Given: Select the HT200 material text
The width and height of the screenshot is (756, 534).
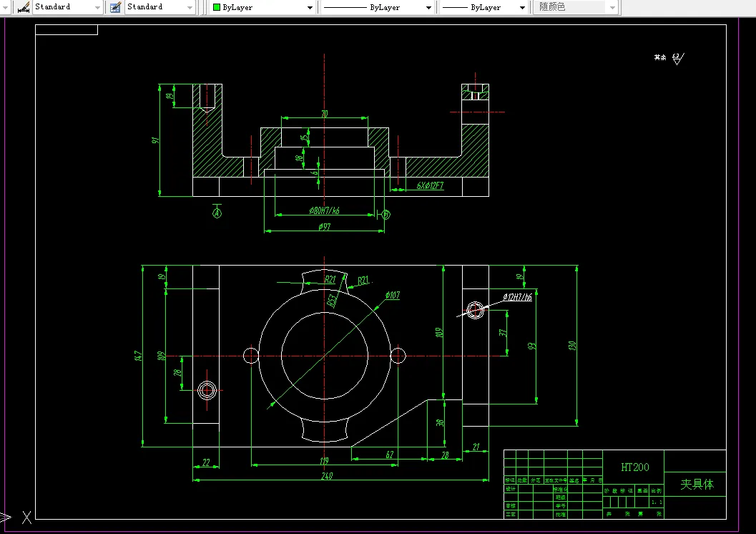Looking at the screenshot, I should (x=635, y=467).
